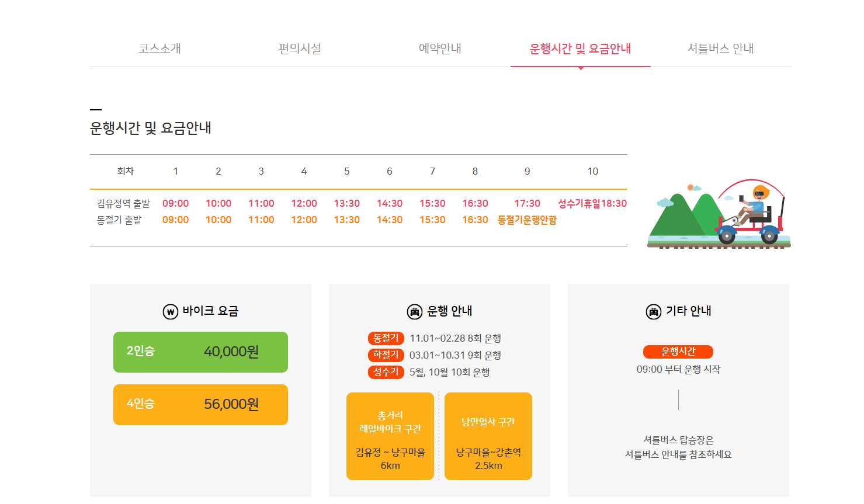Click the pointer arrow under 운행시간 및 요금안내 tab
Image resolution: width=864 pixels, height=504 pixels.
point(580,69)
